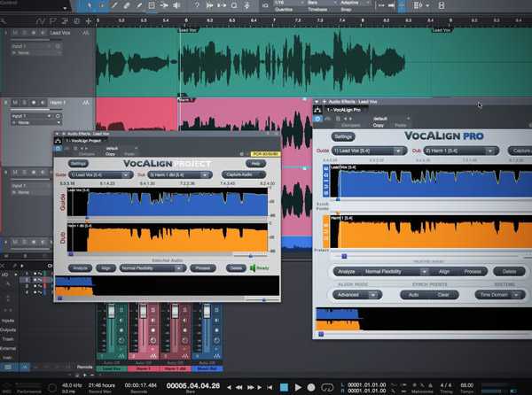Click Capture Audio in VocAlign Project
Image resolution: width=532 pixels, height=395 pixels.
[x=244, y=174]
